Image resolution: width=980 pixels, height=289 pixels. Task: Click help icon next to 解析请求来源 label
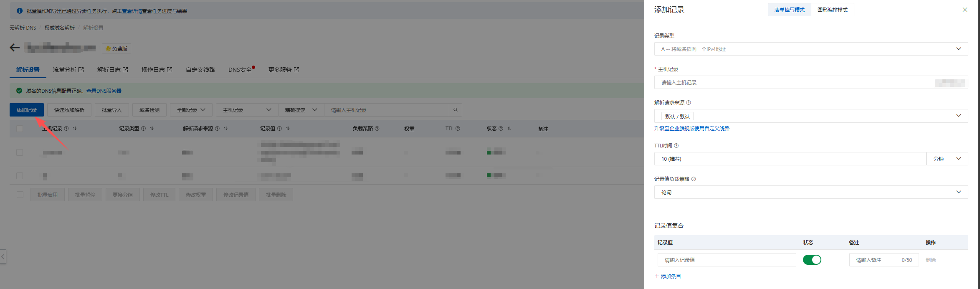[689, 103]
